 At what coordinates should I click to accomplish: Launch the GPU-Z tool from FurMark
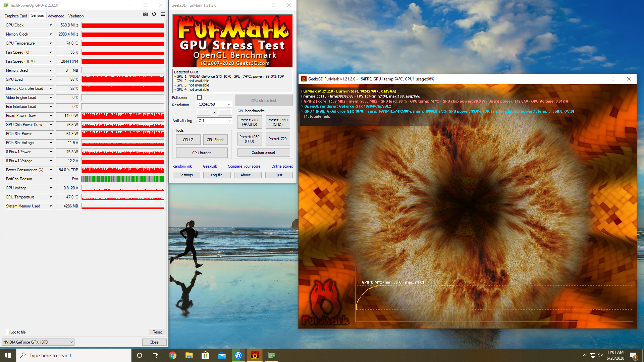point(188,140)
